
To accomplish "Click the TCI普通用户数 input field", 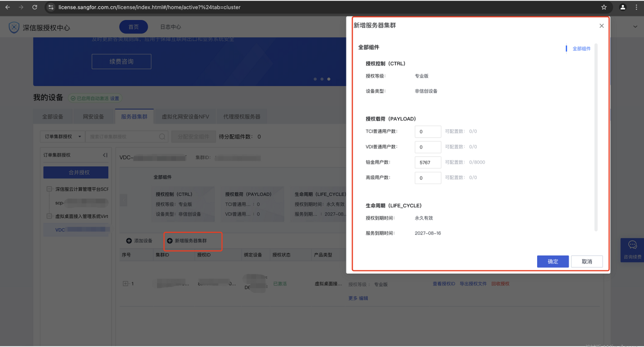I will 428,131.
